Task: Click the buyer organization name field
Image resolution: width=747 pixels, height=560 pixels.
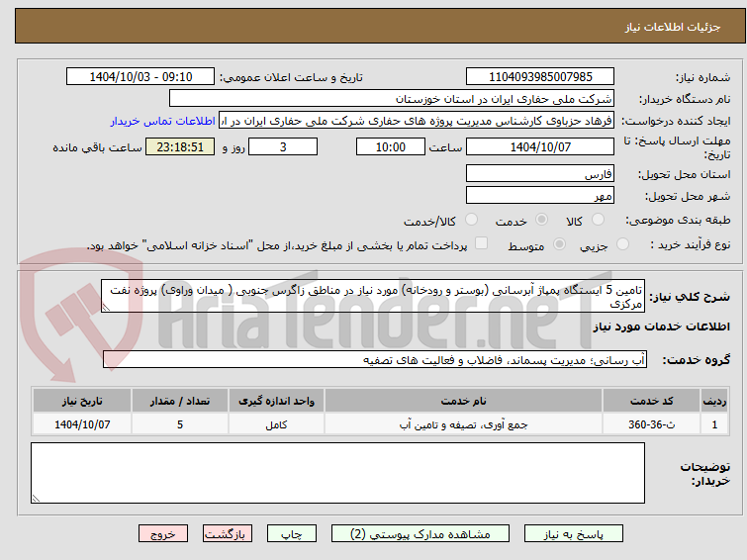Action: (392, 99)
